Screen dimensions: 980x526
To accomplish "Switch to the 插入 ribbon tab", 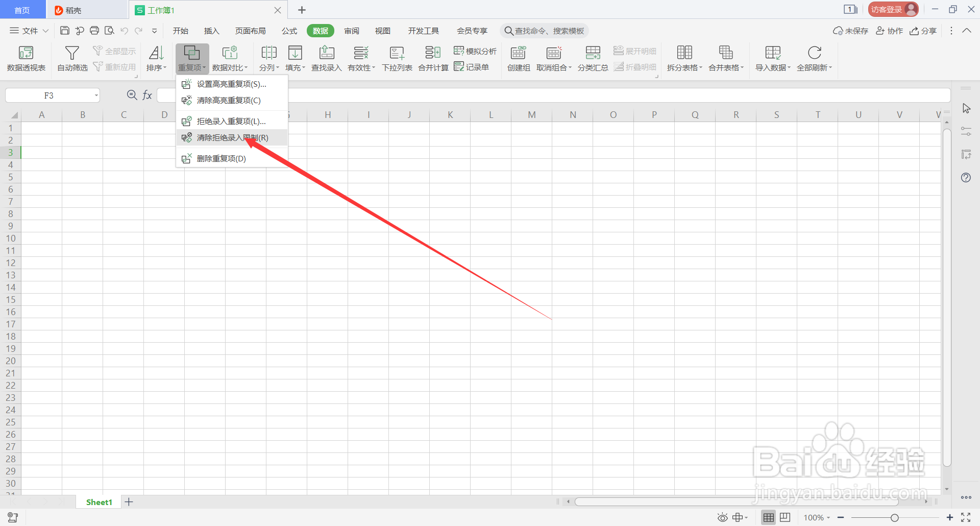I will (x=211, y=31).
